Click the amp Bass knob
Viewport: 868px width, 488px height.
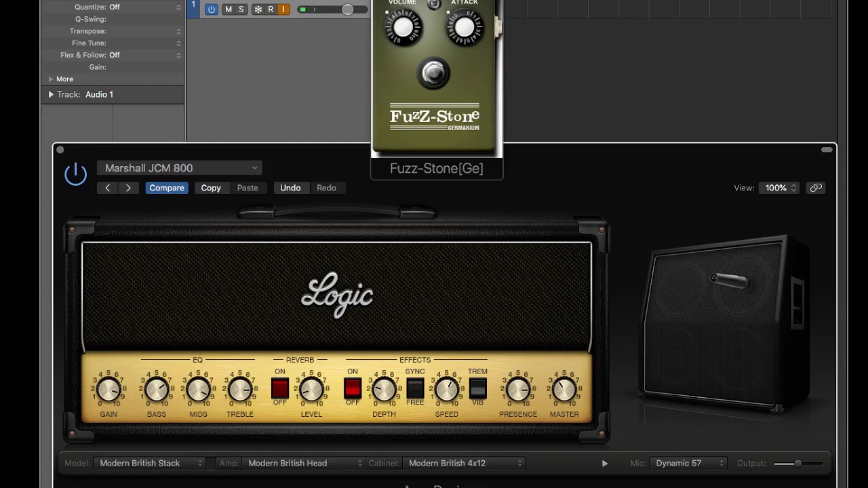(157, 390)
